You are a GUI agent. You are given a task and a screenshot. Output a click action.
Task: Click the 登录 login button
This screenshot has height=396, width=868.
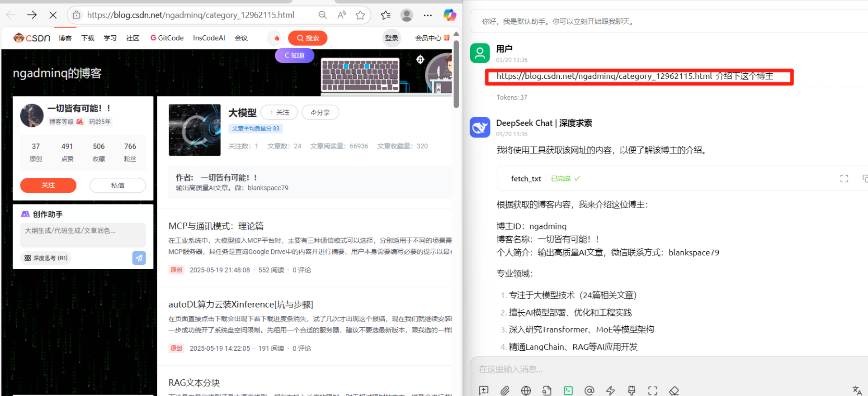pos(392,38)
